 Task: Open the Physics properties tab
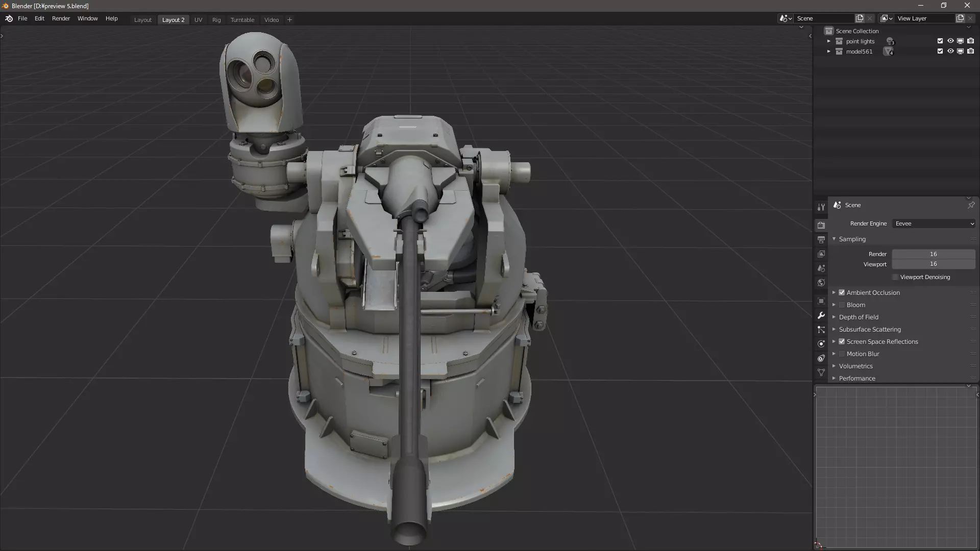coord(821,344)
